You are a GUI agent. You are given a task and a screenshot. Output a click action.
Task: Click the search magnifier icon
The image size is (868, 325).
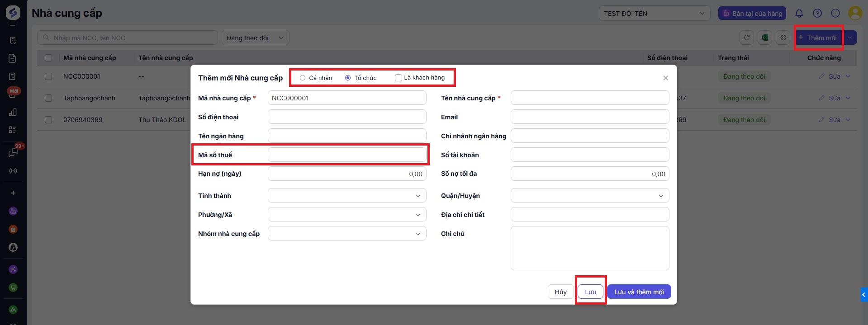tap(46, 38)
